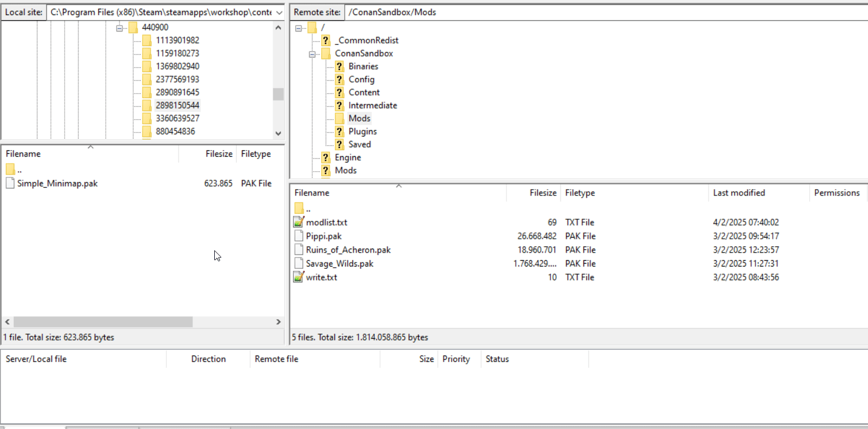Click the Savage_Wilds.pak file icon
Viewport: 868px width, 429px height.
click(x=299, y=264)
